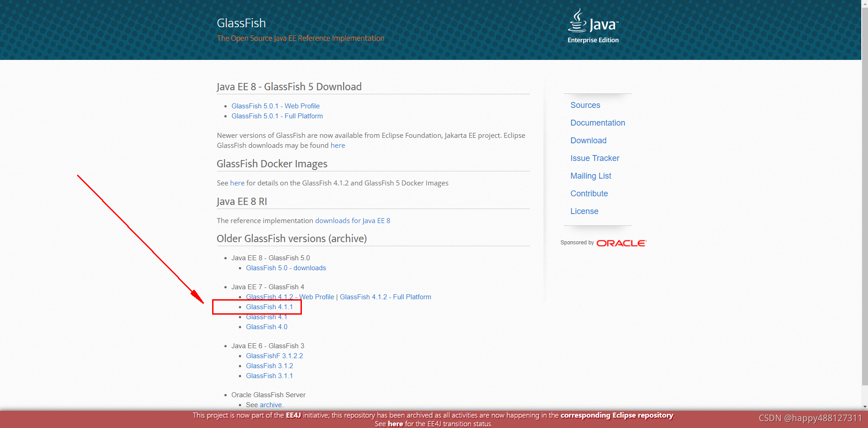Open GlassFish 4.1.2 Full Platform
Screen dimensions: 868x428
(385, 297)
